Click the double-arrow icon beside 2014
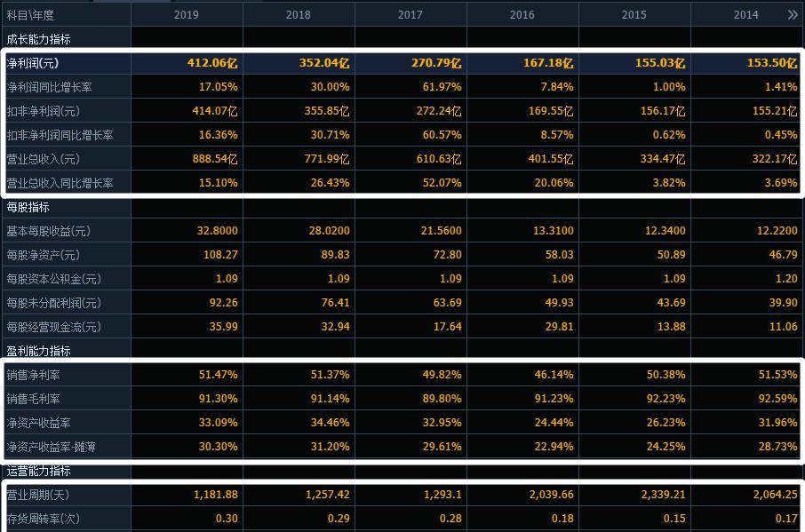This screenshot has width=805, height=532. pos(792,15)
